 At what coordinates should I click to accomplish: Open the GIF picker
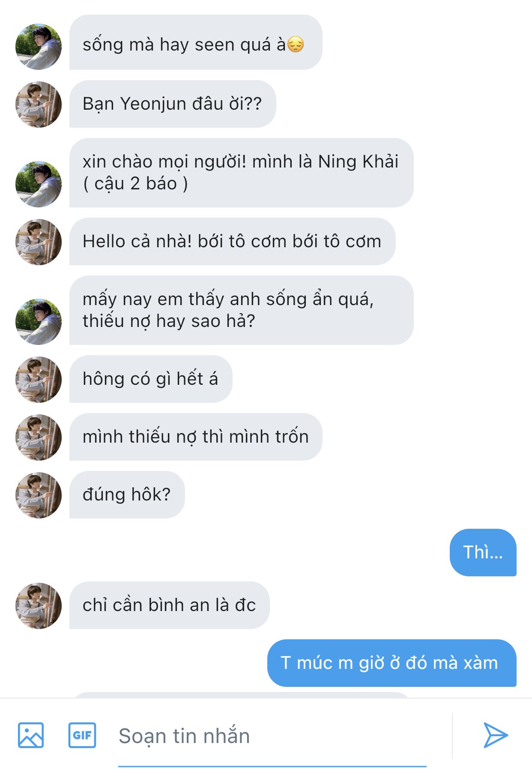(82, 735)
